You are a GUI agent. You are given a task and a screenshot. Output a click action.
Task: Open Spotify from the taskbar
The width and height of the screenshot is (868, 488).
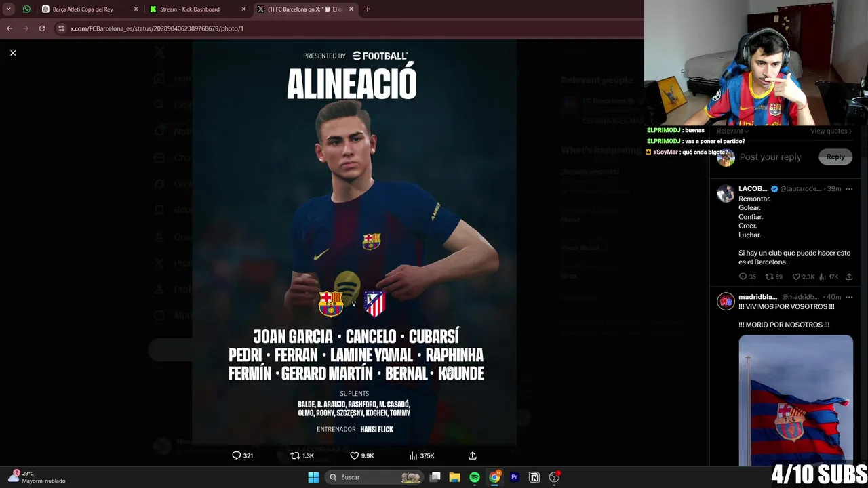coord(475,477)
